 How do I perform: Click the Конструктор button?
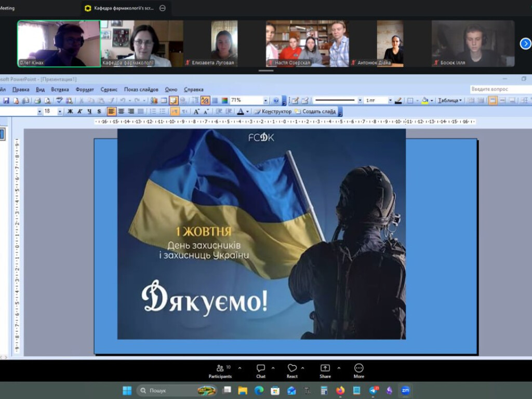pos(273,112)
